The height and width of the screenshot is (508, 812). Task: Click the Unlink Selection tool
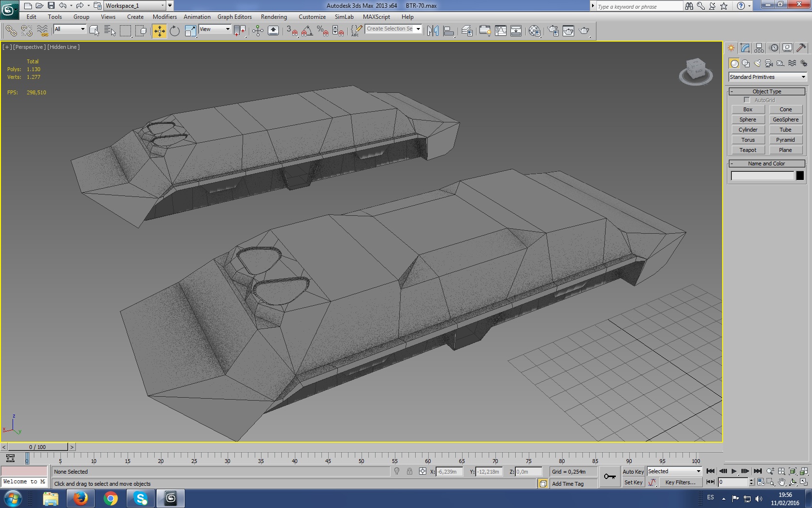[x=27, y=31]
